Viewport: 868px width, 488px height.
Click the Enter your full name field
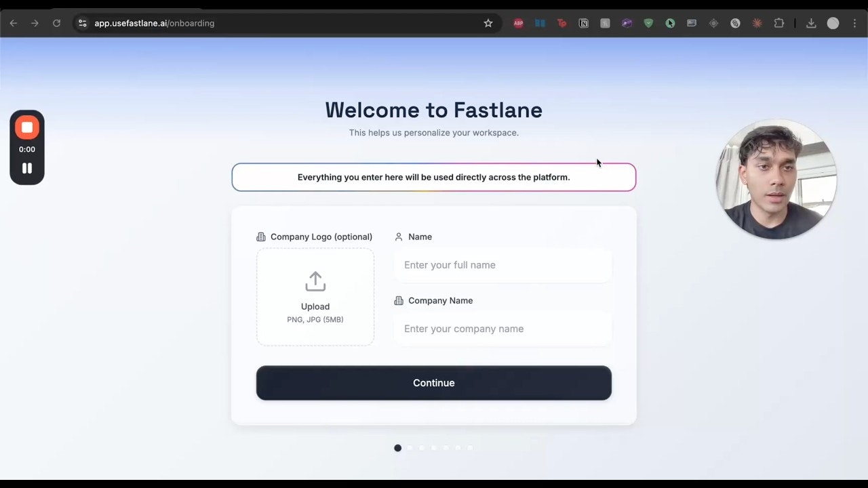(502, 265)
